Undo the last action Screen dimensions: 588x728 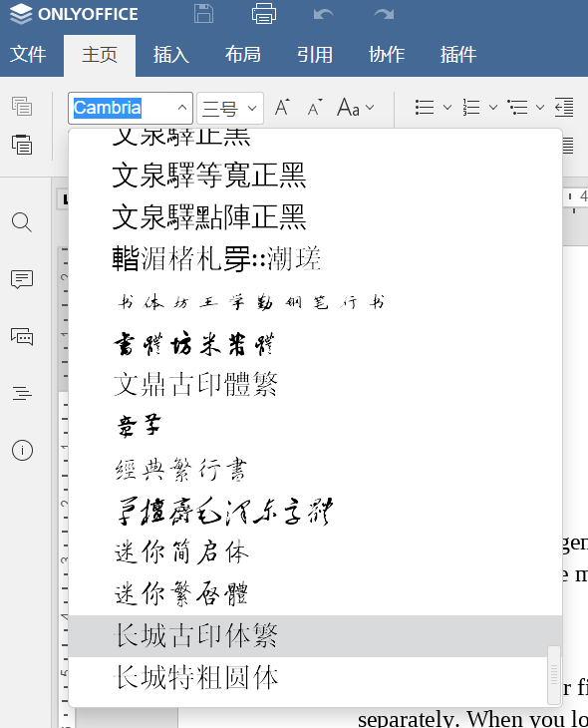click(x=324, y=14)
